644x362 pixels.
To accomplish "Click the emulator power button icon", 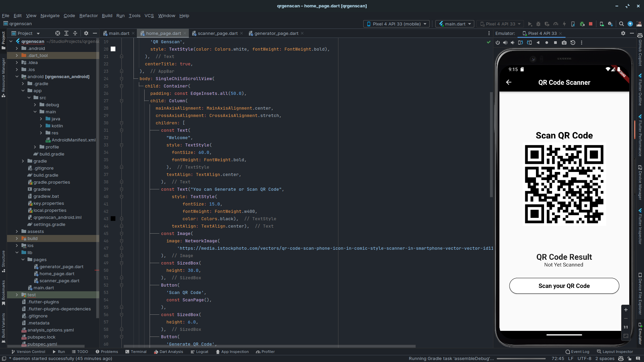I will pos(498,43).
